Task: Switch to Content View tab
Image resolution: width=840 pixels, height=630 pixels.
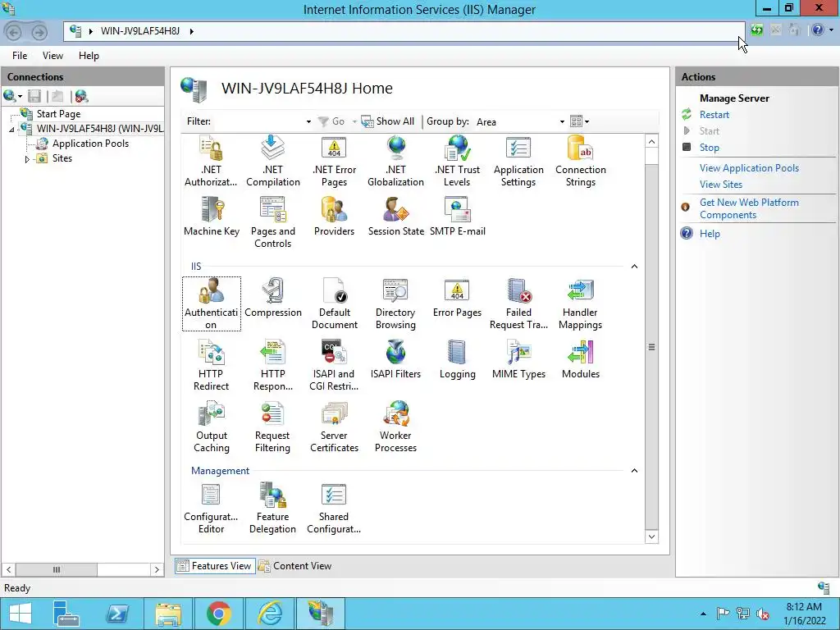Action: [x=295, y=566]
